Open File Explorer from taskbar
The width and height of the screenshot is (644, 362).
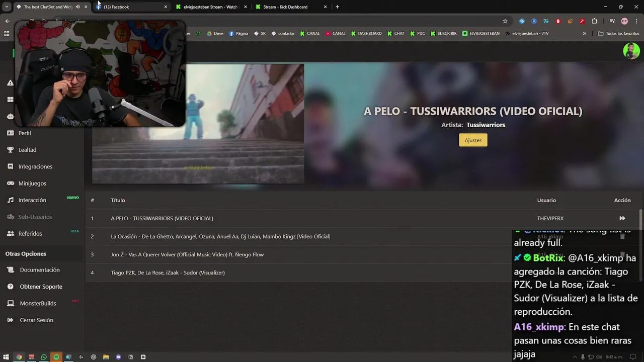(x=106, y=357)
